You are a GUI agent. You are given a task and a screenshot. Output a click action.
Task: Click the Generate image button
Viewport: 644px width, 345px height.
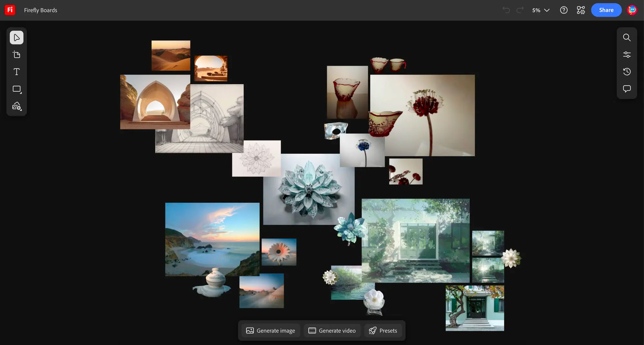tap(270, 330)
